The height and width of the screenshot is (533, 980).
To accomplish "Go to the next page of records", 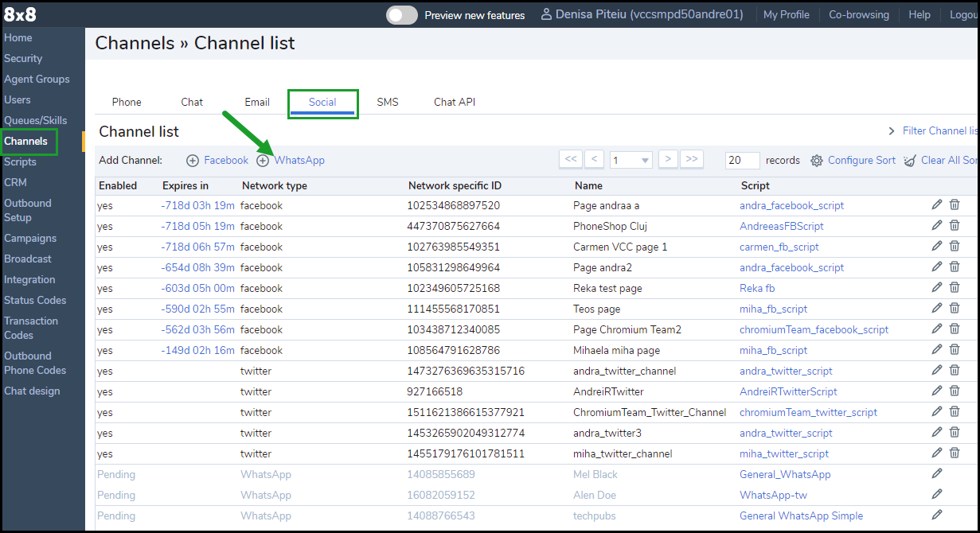I will [x=668, y=159].
